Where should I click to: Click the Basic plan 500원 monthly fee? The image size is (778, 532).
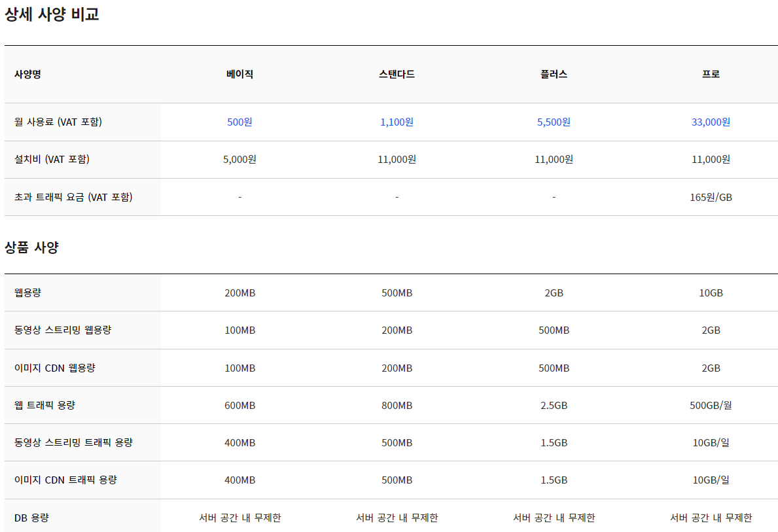click(x=239, y=122)
